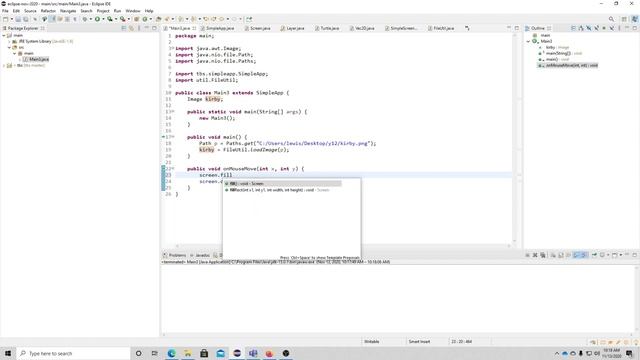Toggle Hide Local Types in Outline toolbar

point(611,28)
